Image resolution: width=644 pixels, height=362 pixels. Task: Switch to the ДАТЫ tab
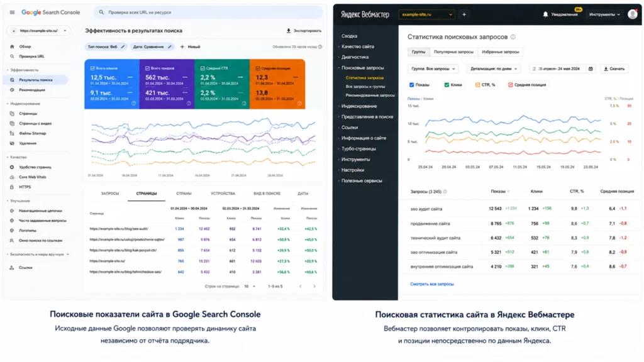pyautogui.click(x=303, y=194)
